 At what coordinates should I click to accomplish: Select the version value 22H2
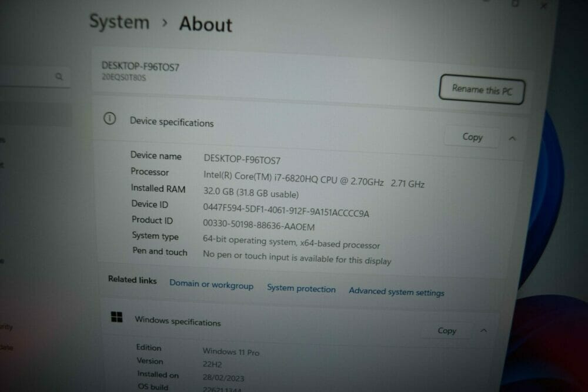212,364
